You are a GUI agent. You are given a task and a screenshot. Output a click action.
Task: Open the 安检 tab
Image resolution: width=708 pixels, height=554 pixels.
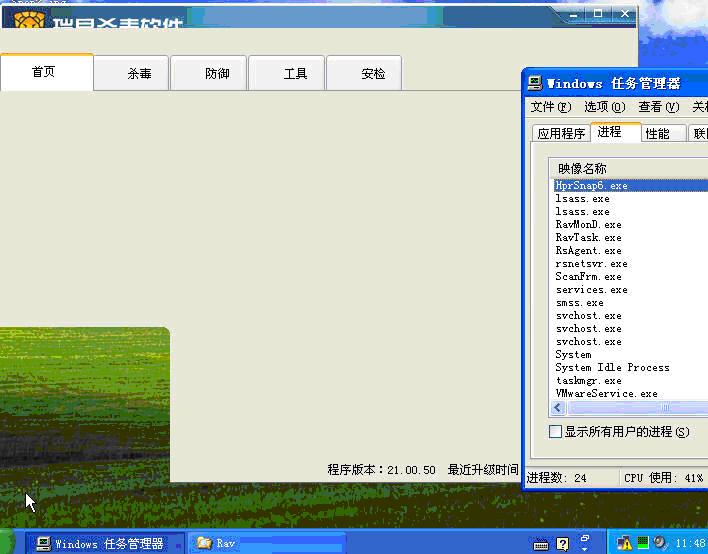[364, 73]
